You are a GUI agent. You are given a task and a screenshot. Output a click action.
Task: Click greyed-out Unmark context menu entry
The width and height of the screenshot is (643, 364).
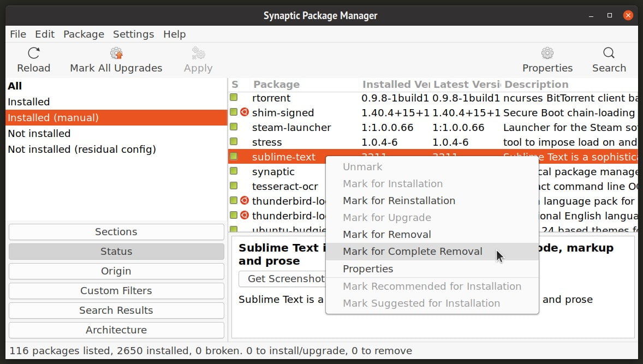click(x=432, y=167)
